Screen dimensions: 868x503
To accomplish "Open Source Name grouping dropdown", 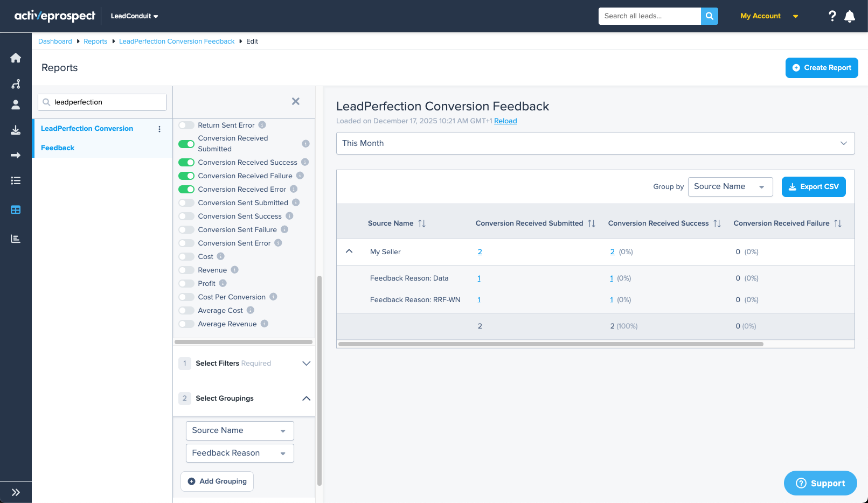I will tap(240, 431).
